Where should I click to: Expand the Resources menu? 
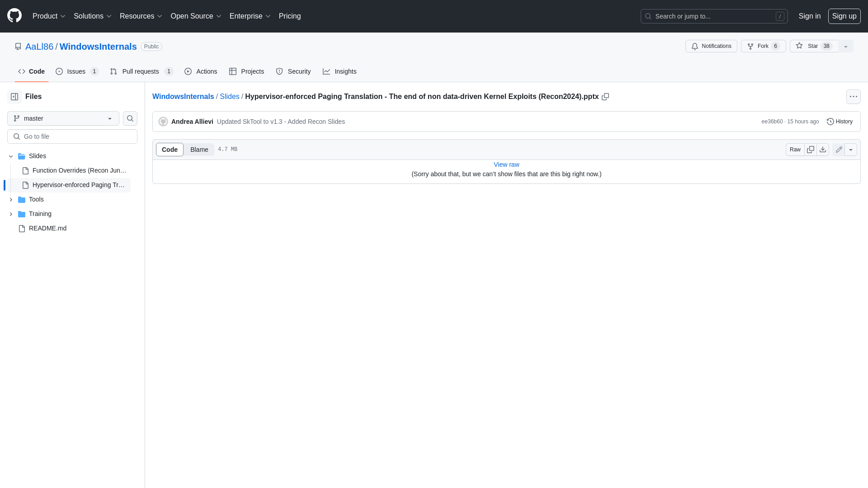141,16
